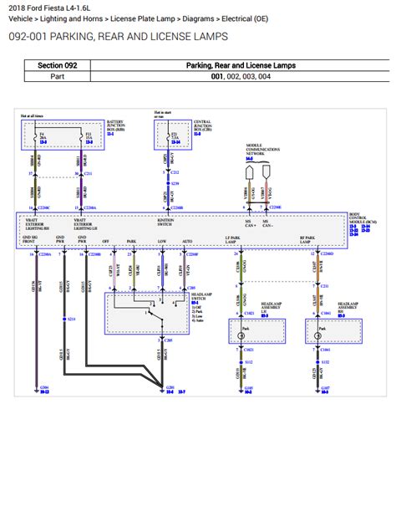This screenshot has height=532, width=396.
Task: Click the right CAN network arrow symbol
Action: pyautogui.click(x=267, y=172)
